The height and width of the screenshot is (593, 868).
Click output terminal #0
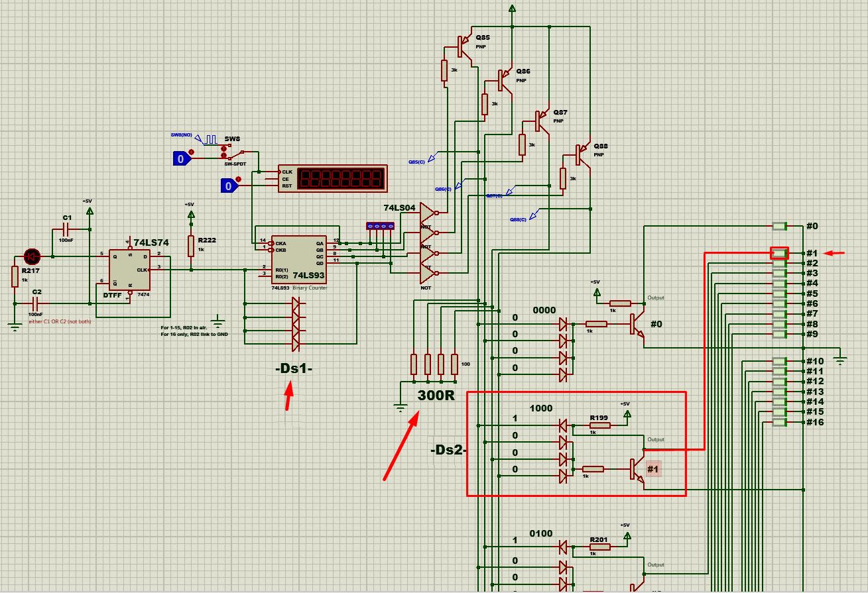coord(780,226)
